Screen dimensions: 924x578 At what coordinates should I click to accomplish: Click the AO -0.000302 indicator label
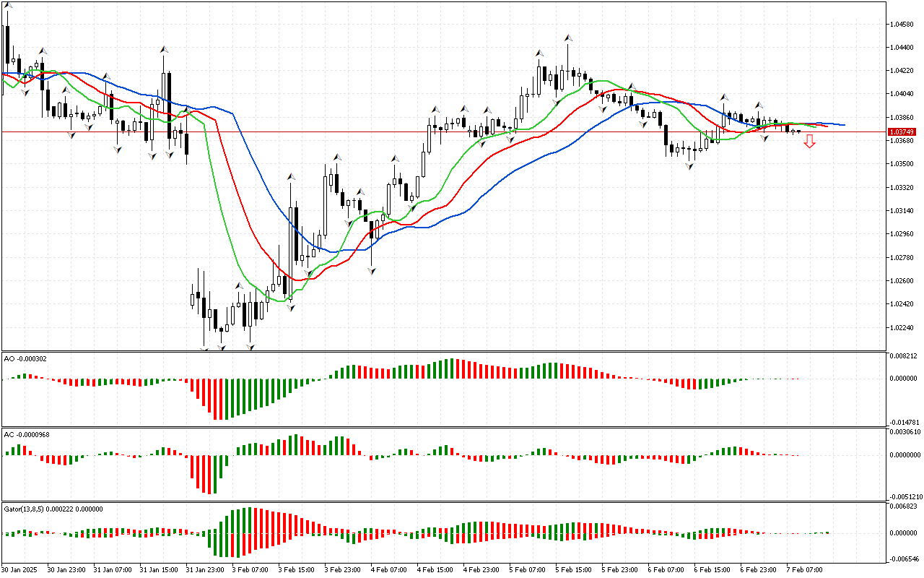tap(25, 358)
